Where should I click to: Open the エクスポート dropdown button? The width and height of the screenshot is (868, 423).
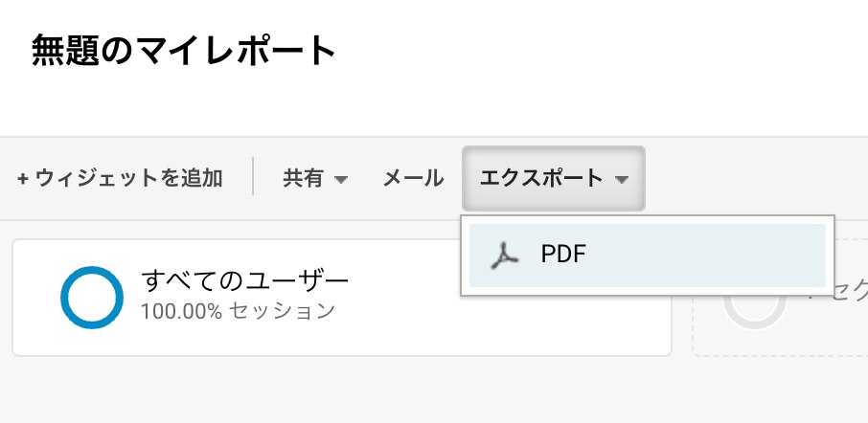[x=554, y=179]
